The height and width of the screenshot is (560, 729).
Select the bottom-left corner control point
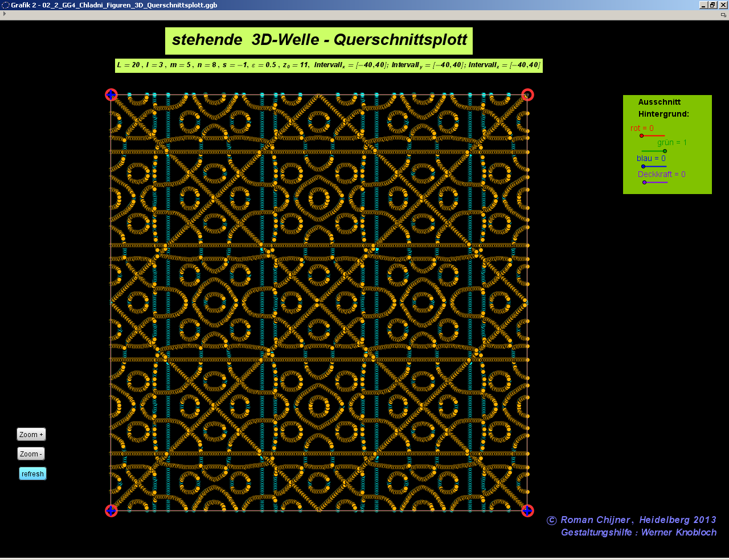click(x=112, y=511)
